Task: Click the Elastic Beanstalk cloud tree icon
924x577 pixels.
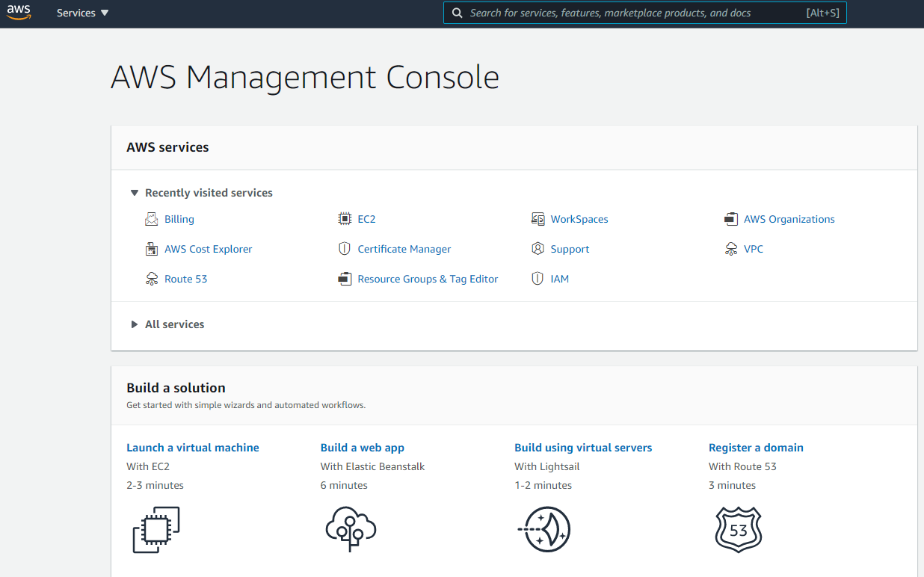Action: pos(351,529)
